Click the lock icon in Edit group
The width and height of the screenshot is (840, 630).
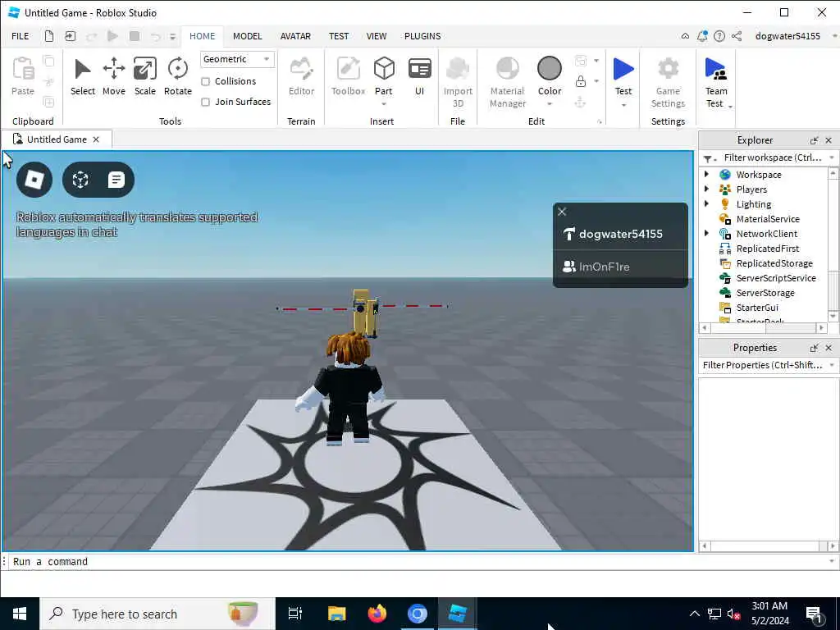pyautogui.click(x=580, y=81)
